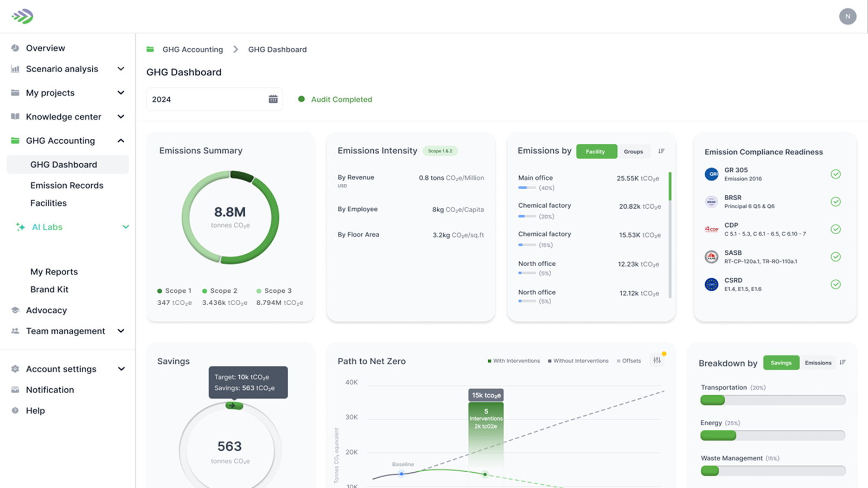This screenshot has height=488, width=868.
Task: Click the Notification icon in sidebar
Action: point(15,389)
